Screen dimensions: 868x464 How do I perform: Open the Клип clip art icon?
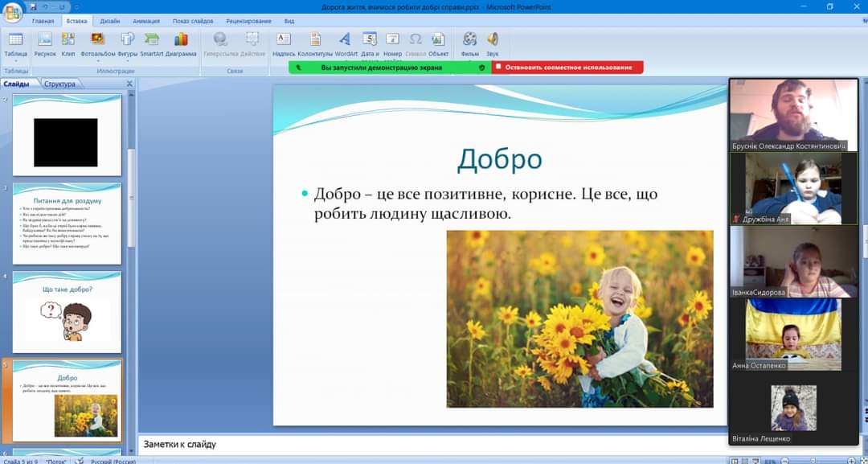click(x=68, y=44)
